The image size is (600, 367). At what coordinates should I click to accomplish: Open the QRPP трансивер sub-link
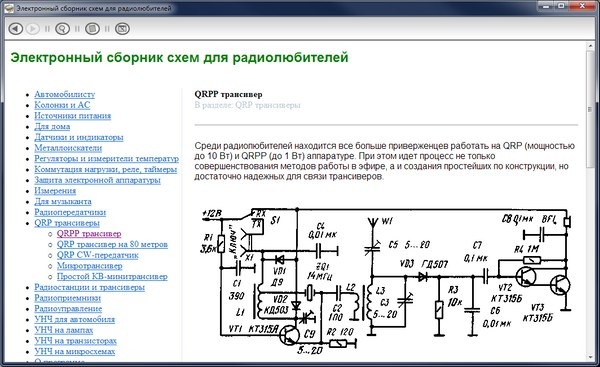coord(89,233)
